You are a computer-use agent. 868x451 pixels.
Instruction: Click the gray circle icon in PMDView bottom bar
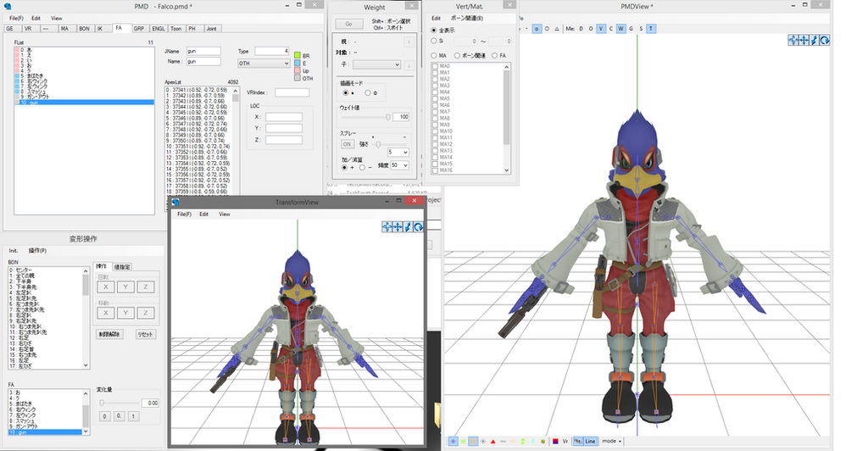tap(483, 441)
